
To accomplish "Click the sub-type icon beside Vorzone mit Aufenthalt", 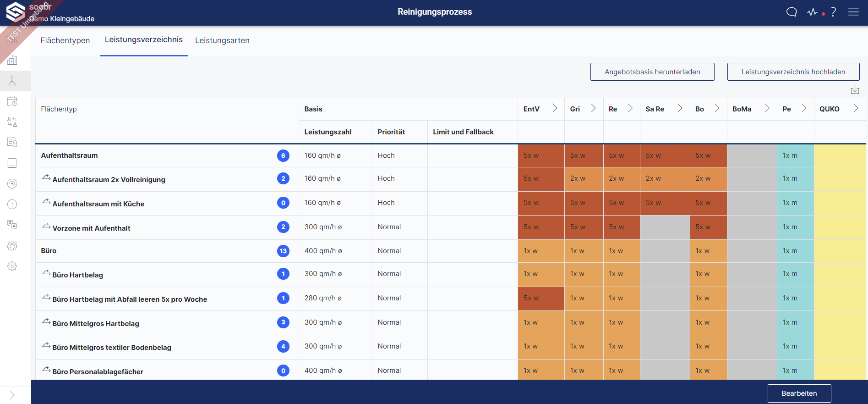I will pos(46,226).
